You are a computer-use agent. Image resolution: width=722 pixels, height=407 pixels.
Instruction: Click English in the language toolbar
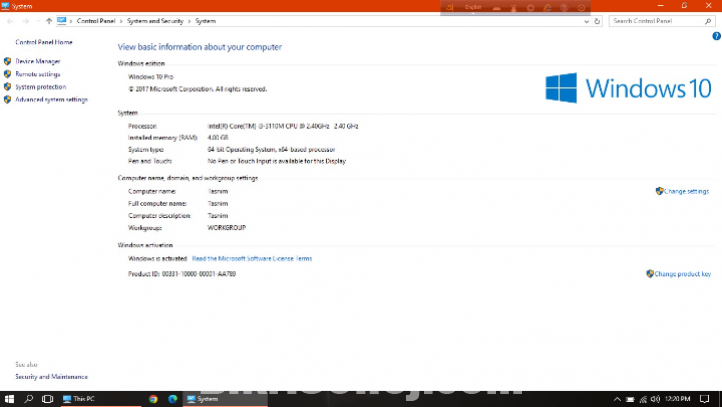point(473,7)
